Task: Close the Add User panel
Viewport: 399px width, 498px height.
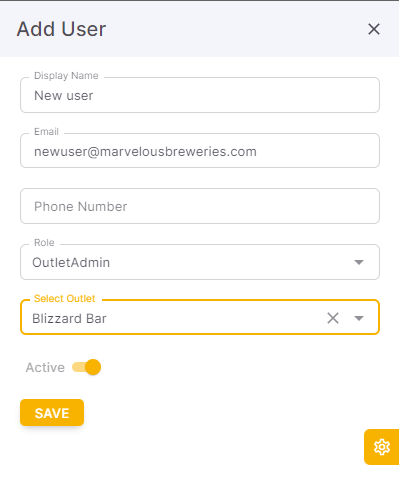Action: (374, 29)
